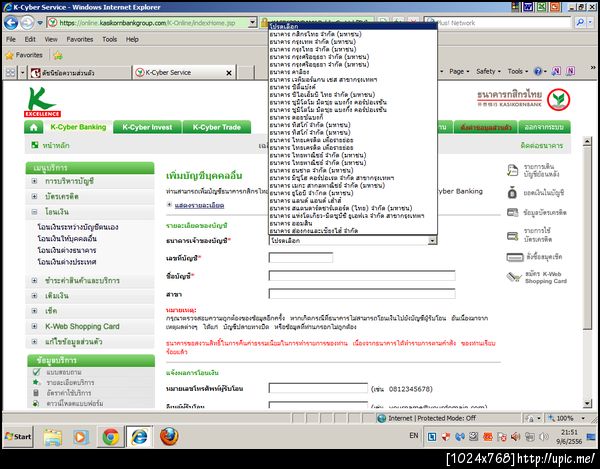The width and height of the screenshot is (600, 469).
Task: Open the รายการใช้บัตรเครดิต shortcut icon
Action: tap(512, 236)
